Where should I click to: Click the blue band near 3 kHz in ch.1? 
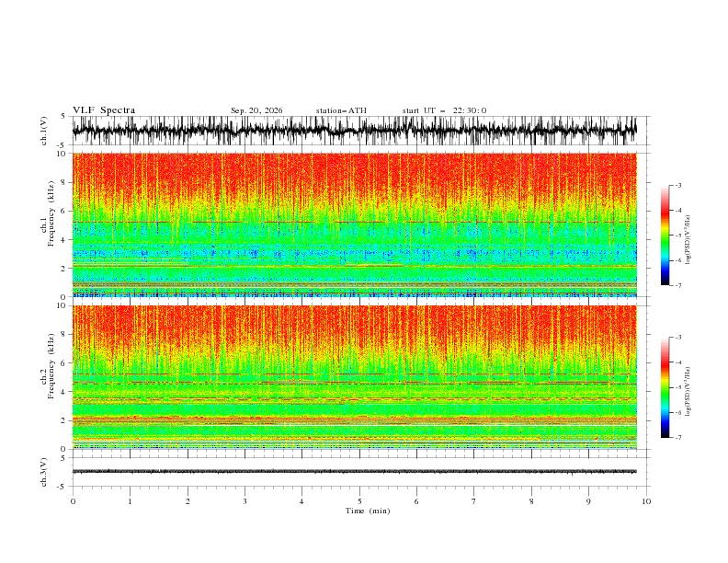point(354,253)
